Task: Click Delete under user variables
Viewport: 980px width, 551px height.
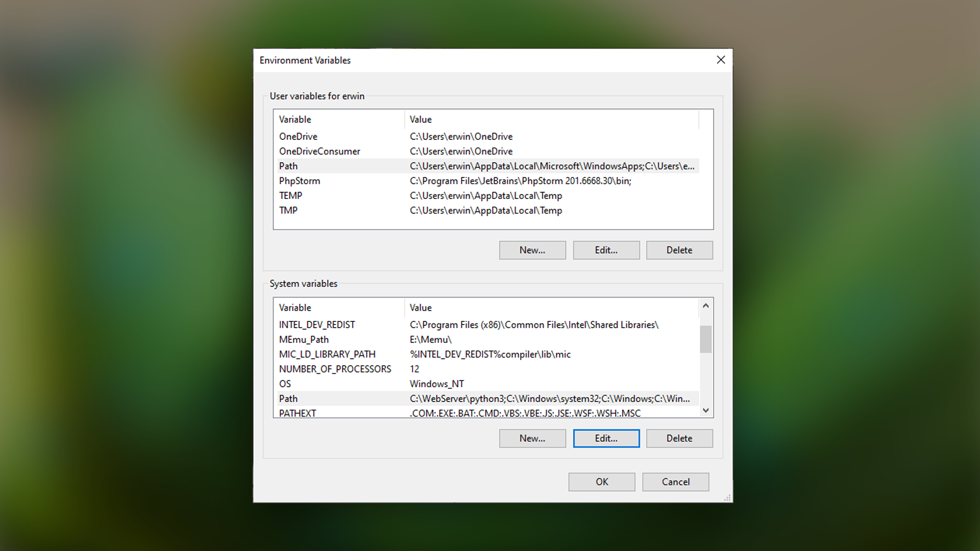Action: [x=679, y=250]
